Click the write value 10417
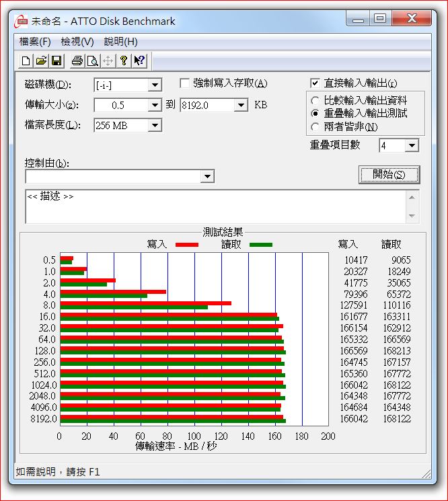 [356, 260]
